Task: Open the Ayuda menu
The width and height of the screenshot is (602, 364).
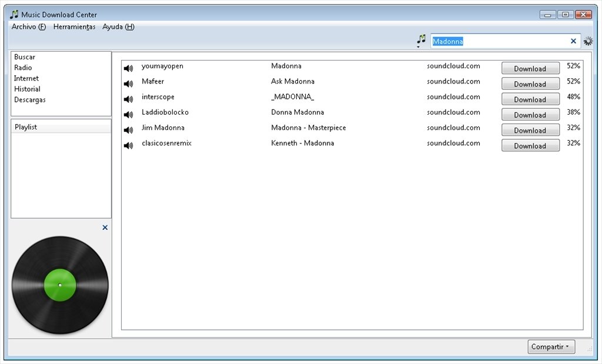Action: (118, 27)
